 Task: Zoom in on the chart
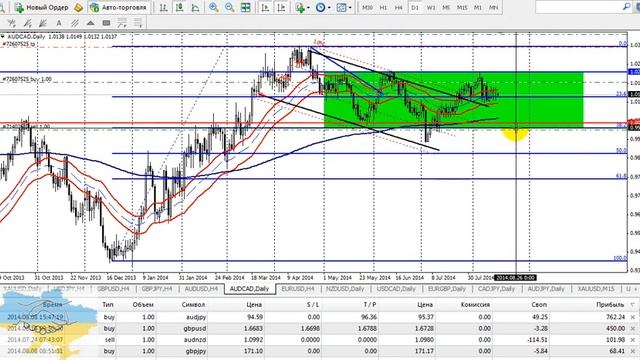coord(213,7)
